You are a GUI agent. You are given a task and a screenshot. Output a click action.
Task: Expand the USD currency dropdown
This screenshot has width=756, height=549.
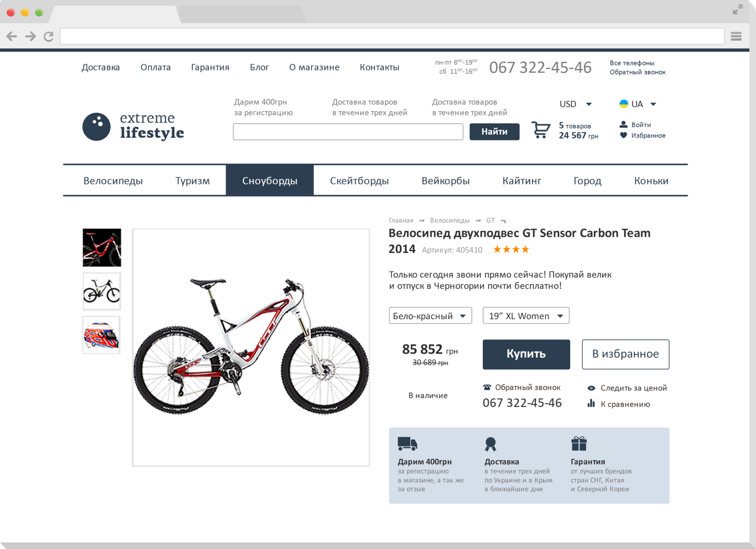tap(576, 104)
